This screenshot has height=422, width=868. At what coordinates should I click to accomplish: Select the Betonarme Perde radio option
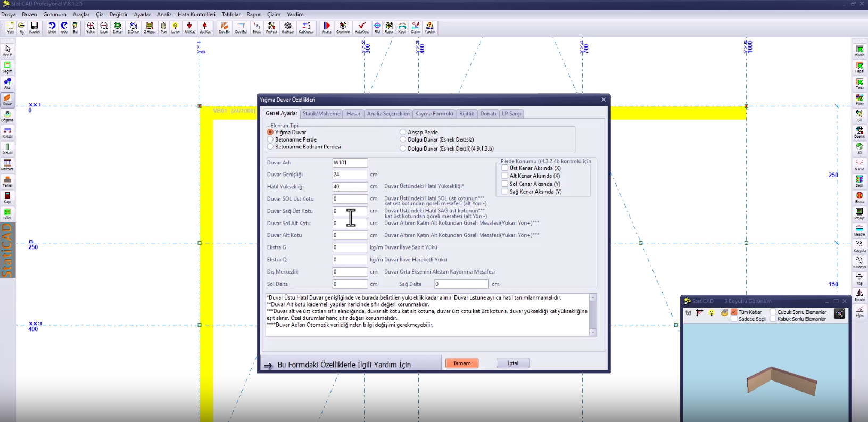click(x=270, y=139)
